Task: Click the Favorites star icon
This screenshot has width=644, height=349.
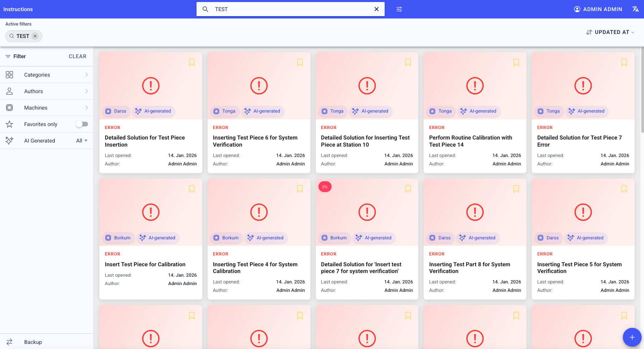Action: [9, 124]
